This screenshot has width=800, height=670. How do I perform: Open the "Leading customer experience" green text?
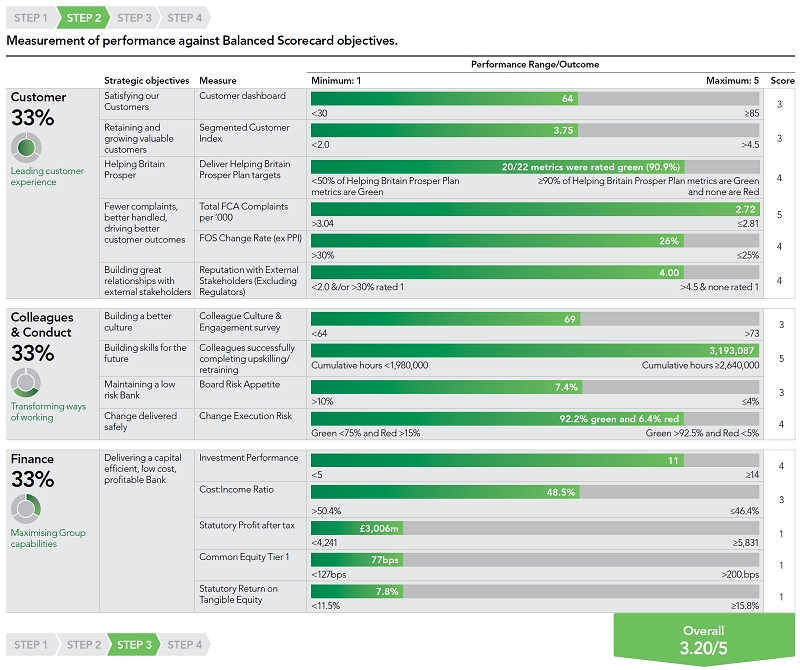coord(47,177)
